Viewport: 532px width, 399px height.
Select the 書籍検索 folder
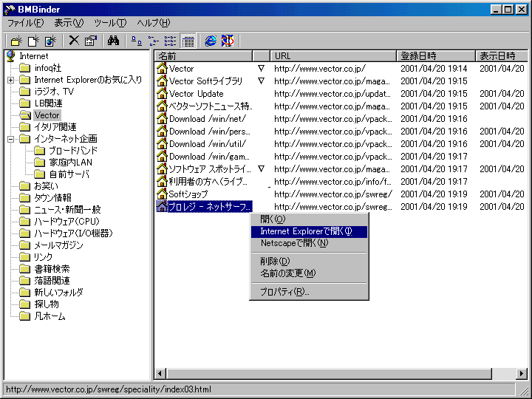click(52, 269)
